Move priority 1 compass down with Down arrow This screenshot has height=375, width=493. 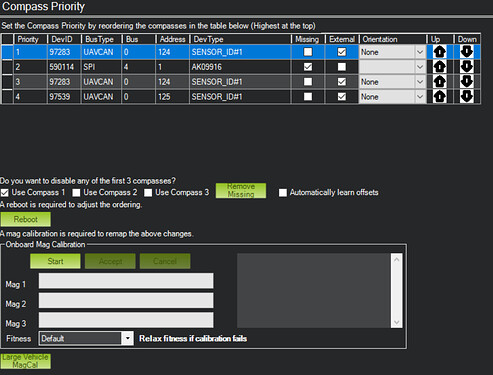(466, 52)
